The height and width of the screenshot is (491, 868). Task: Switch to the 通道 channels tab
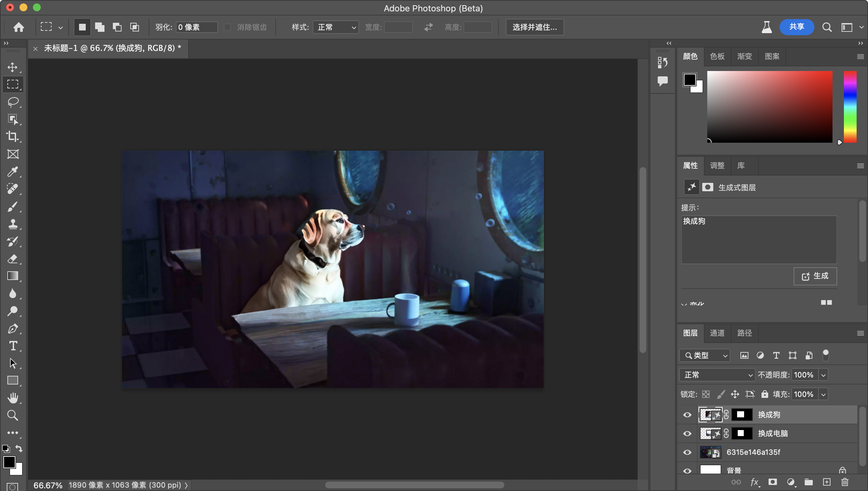coord(717,333)
